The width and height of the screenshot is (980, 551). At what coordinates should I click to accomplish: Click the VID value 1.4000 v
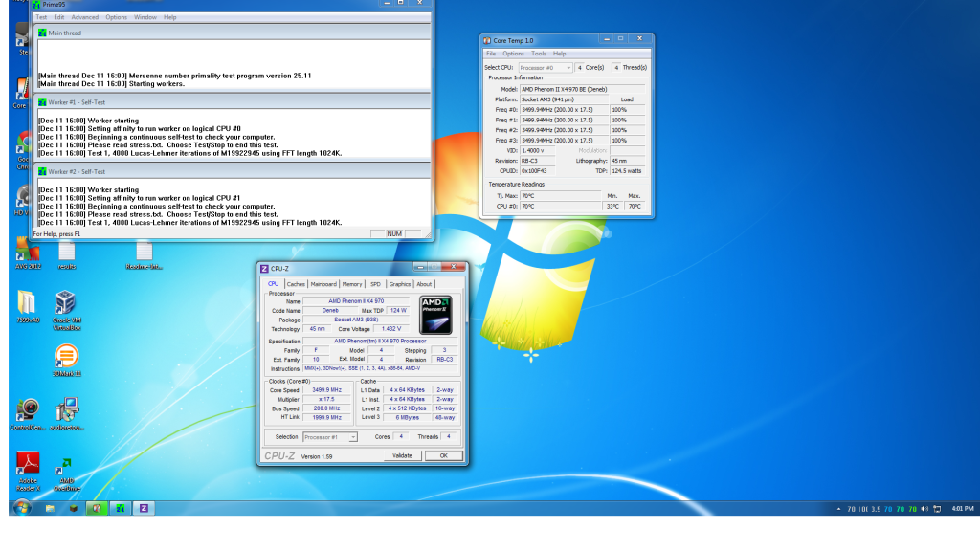pyautogui.click(x=537, y=150)
